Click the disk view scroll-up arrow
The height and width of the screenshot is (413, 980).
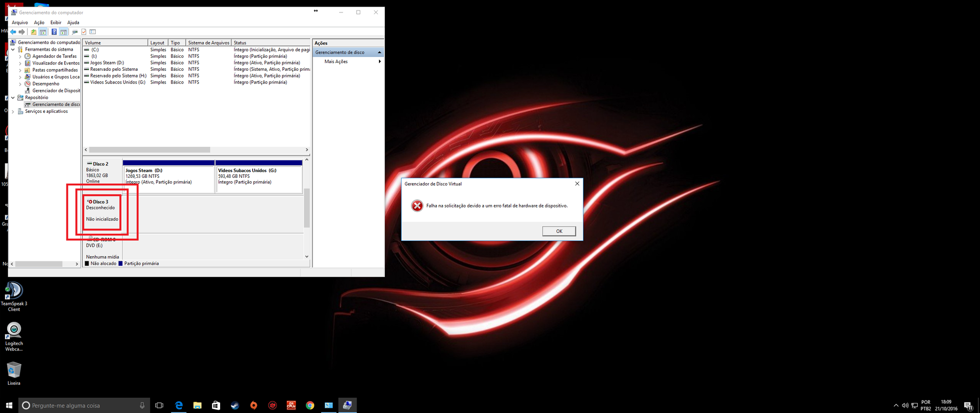click(307, 160)
